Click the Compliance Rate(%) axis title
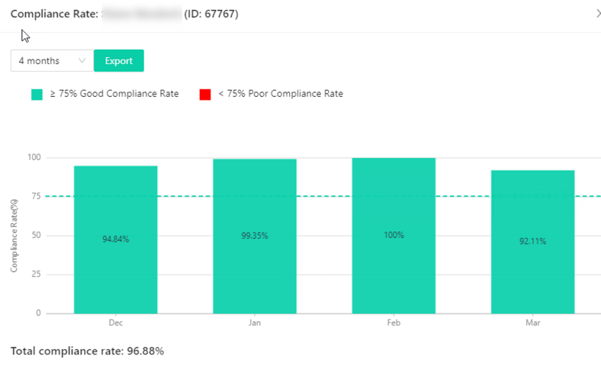This screenshot has width=601, height=366. [x=14, y=236]
